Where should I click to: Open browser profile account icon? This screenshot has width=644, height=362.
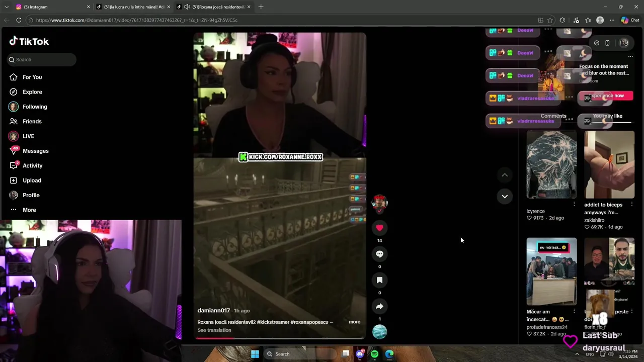600,20
